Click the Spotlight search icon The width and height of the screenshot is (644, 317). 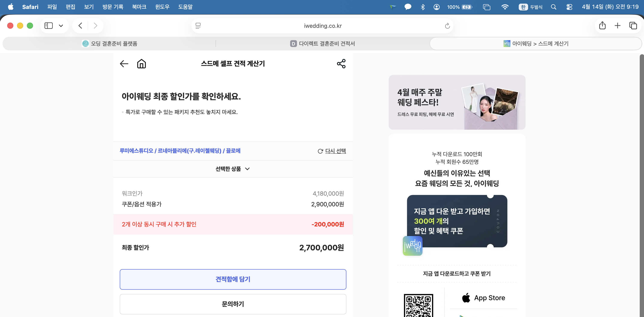pos(554,7)
